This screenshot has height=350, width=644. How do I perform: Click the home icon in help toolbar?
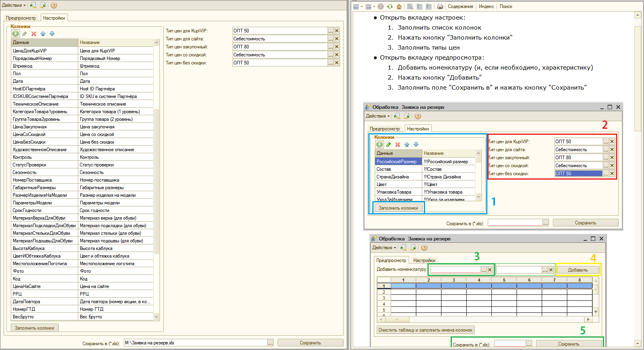pos(399,6)
